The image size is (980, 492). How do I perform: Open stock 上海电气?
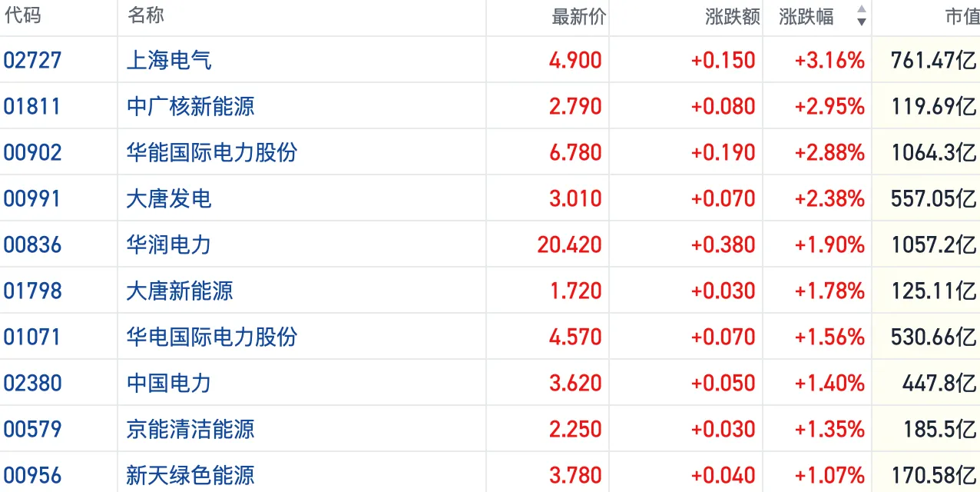[x=169, y=60]
